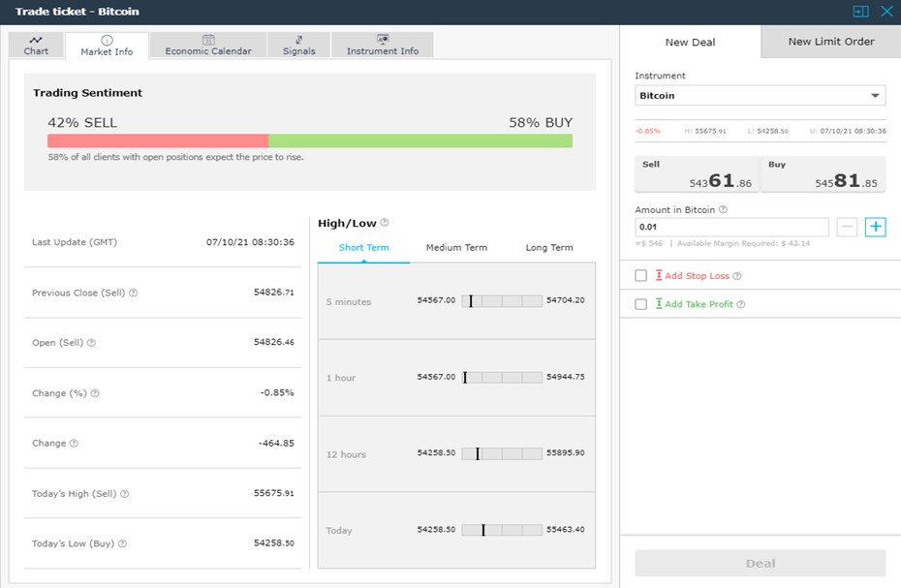The width and height of the screenshot is (901, 588).
Task: Click help icon next to Open (Sell)
Action: [x=91, y=343]
